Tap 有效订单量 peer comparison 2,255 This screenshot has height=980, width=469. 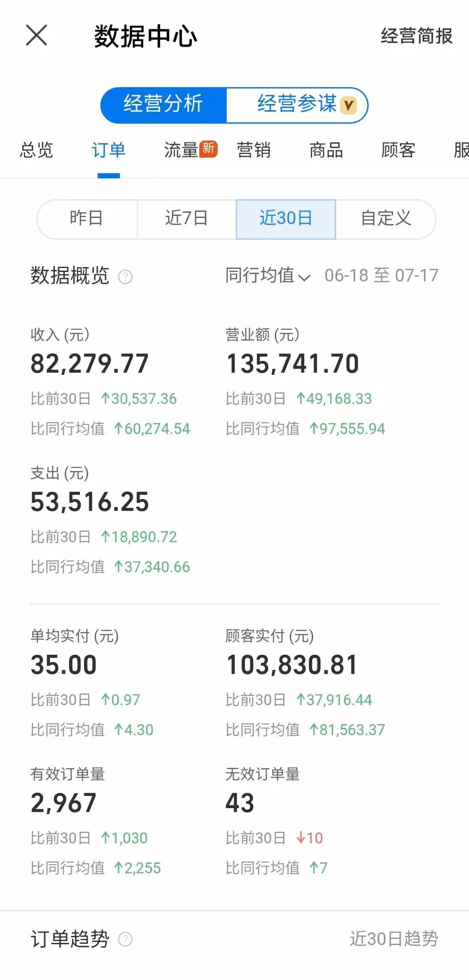coord(137,868)
